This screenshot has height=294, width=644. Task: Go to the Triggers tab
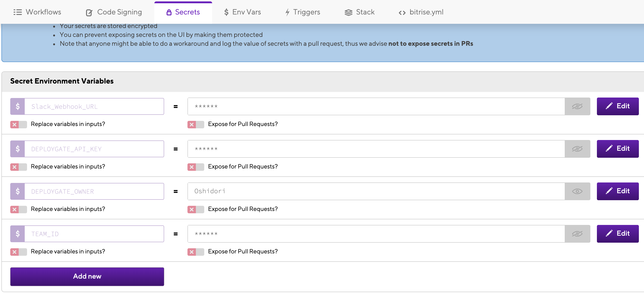click(x=302, y=12)
